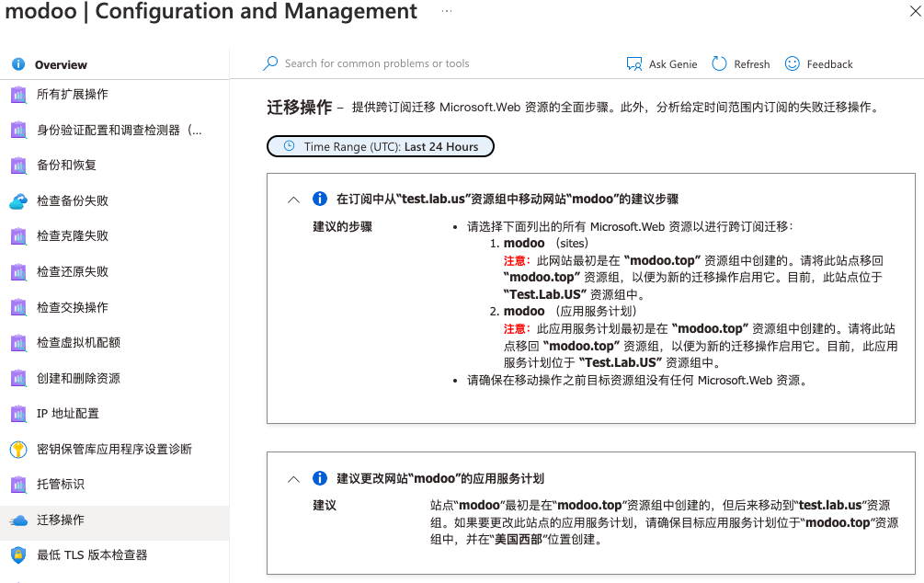Select 所有扩展操作 in the sidebar
This screenshot has width=924, height=583.
coord(114,95)
